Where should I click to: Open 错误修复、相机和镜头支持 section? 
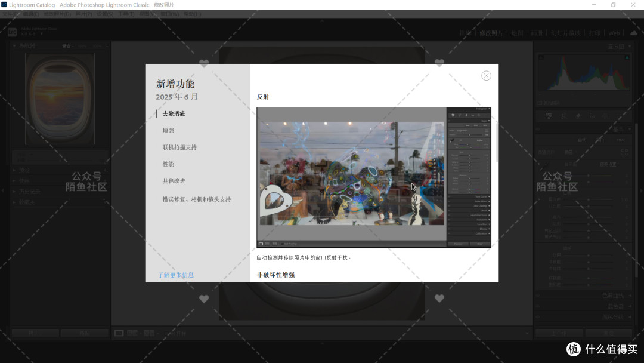196,199
